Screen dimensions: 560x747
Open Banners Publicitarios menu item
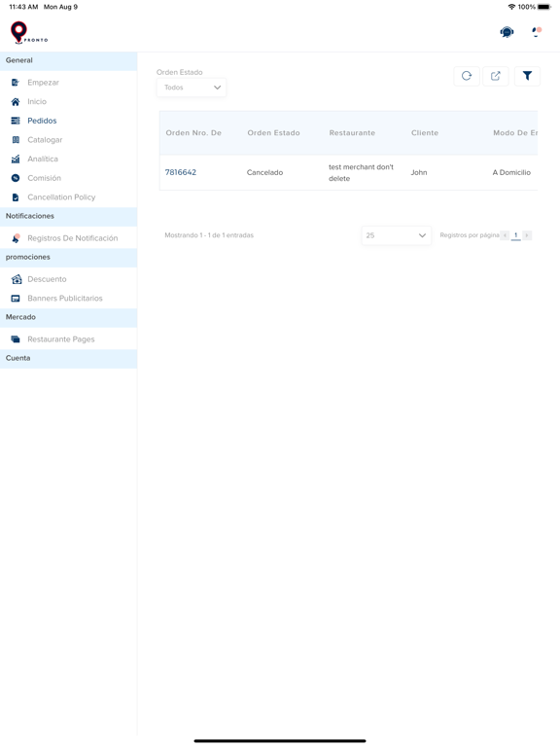pyautogui.click(x=65, y=299)
